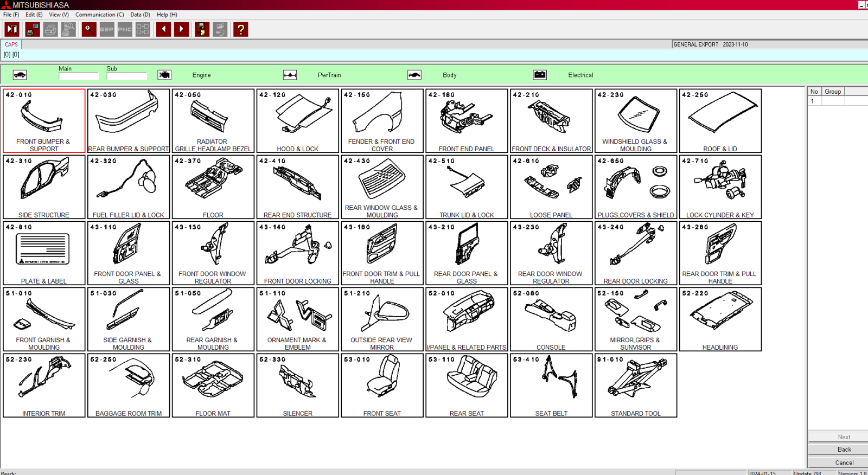Click the left arrow previous icon
Screen dimensions: 868x475
(163, 29)
